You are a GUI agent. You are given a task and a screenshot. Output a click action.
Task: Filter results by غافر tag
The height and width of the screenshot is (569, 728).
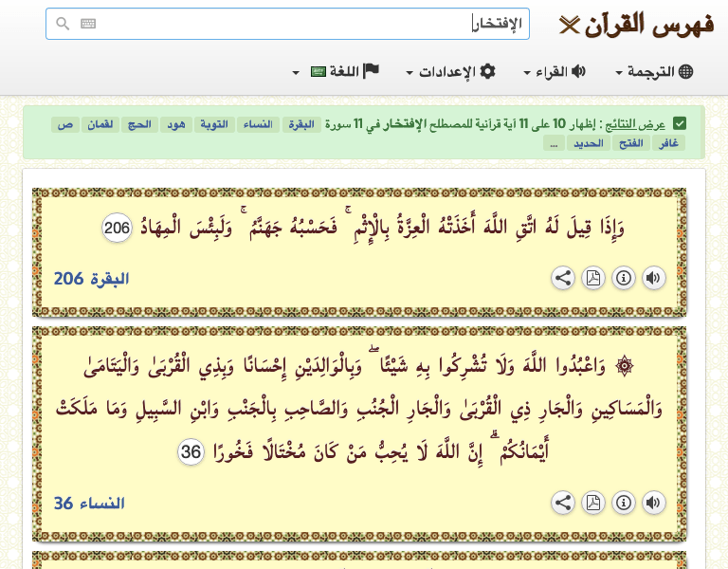tap(668, 143)
